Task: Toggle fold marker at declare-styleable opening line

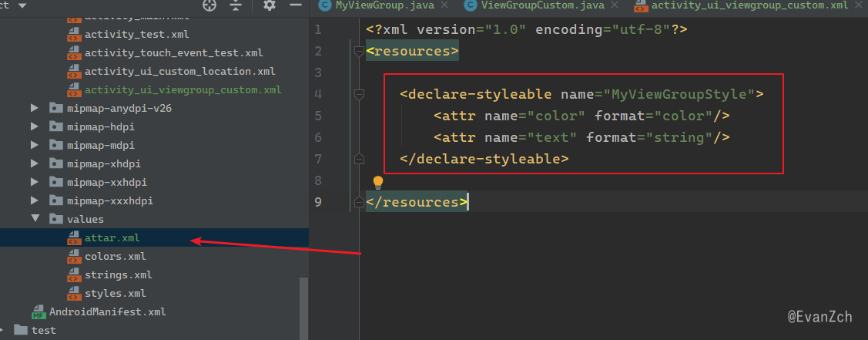Action: [359, 95]
